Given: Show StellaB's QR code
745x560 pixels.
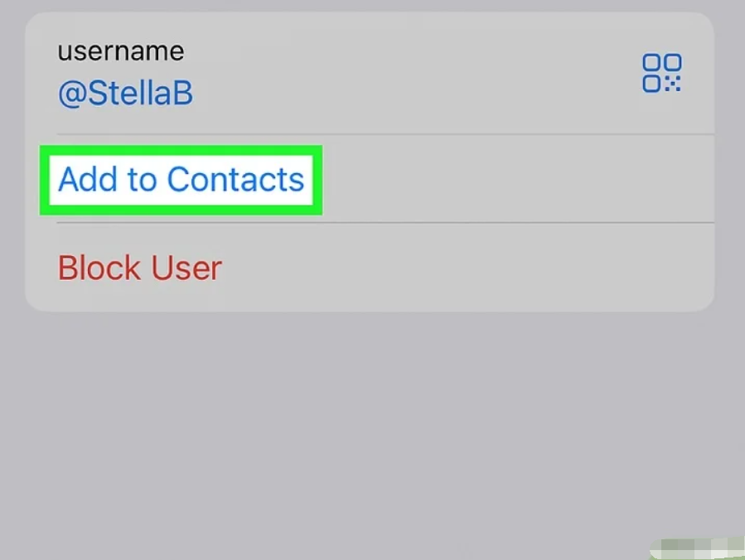Looking at the screenshot, I should pos(661,73).
